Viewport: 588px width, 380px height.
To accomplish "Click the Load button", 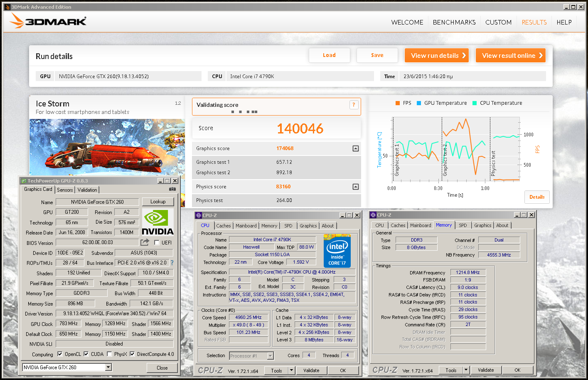I will pyautogui.click(x=329, y=55).
